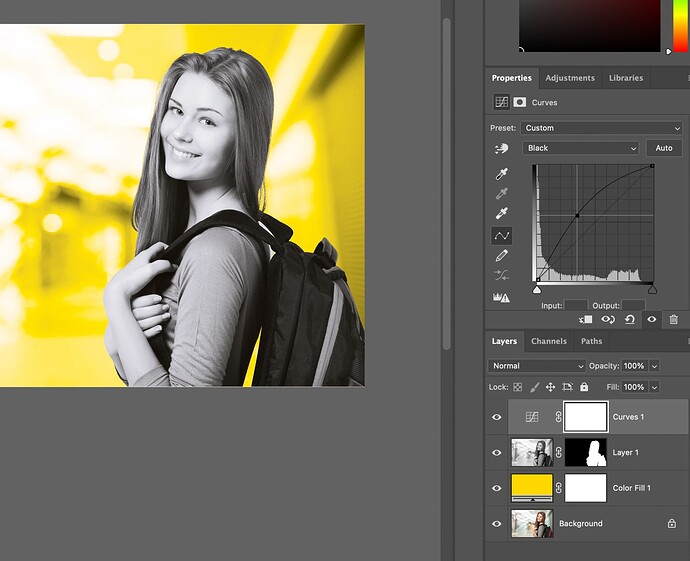Click Background layer lock icon

pos(672,524)
